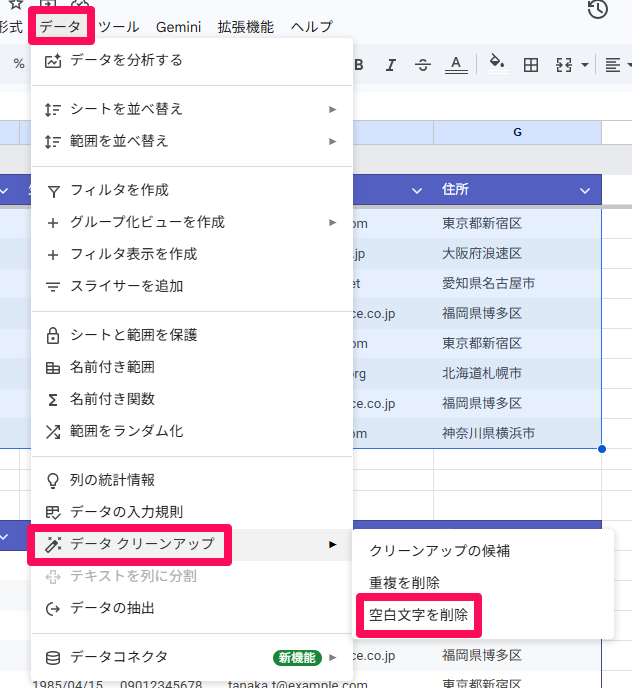Screen dimensions: 632x688
Task: Expand グループ化ビューを作成 submenu
Action: coord(192,222)
